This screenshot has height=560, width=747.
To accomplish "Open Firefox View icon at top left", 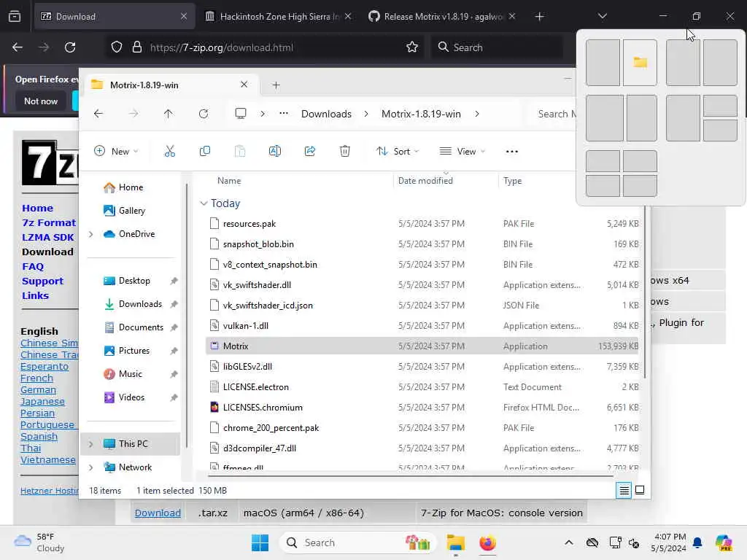I will pyautogui.click(x=15, y=17).
